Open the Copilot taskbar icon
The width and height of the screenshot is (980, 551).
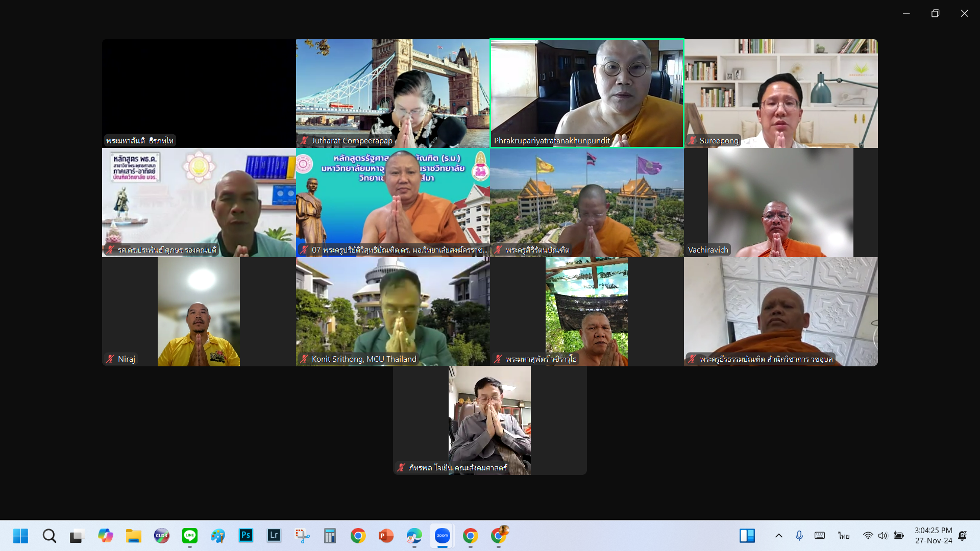click(106, 536)
